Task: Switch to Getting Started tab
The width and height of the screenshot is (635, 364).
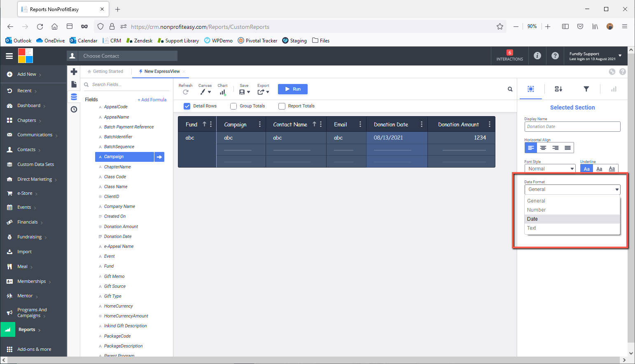Action: tap(105, 72)
